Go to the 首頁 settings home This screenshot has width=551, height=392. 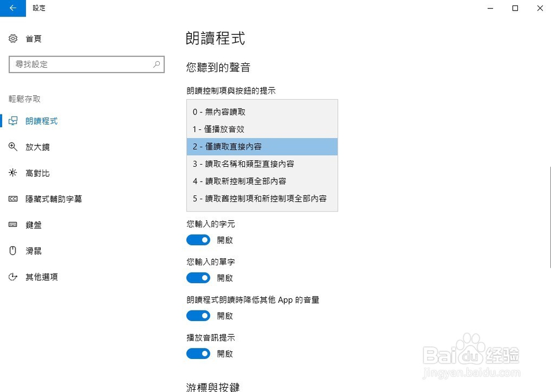[x=34, y=39]
